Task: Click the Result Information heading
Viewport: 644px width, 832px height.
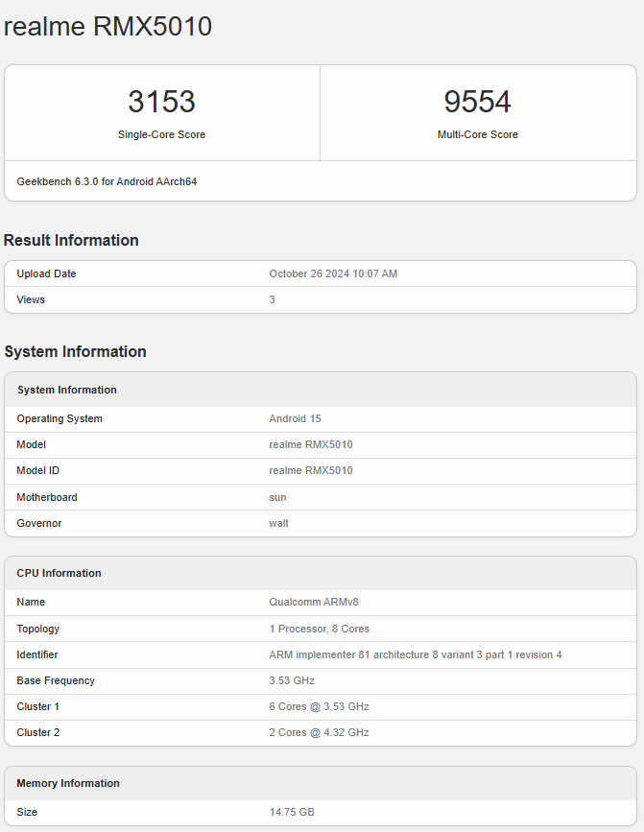Action: tap(71, 240)
